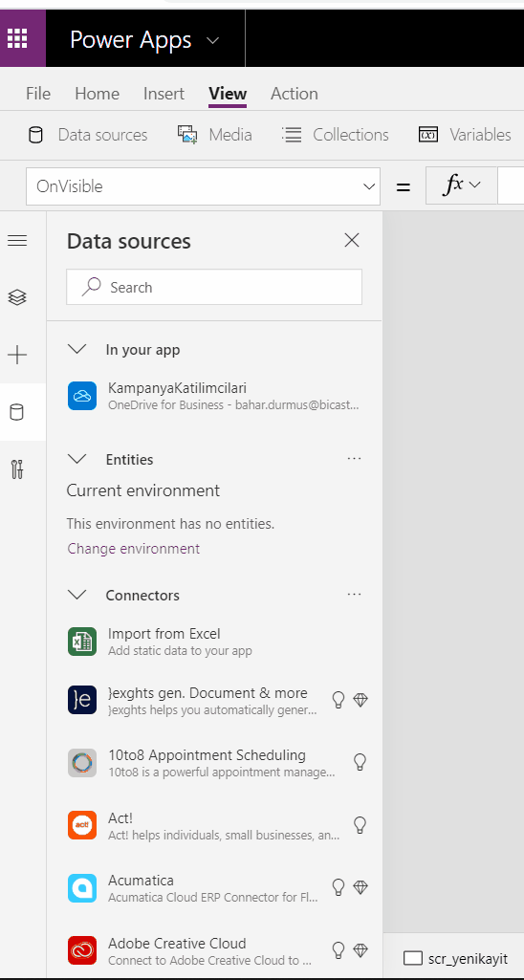Screen dimensions: 524x980
Task: Click the }exghts connector icon
Action: tap(82, 700)
